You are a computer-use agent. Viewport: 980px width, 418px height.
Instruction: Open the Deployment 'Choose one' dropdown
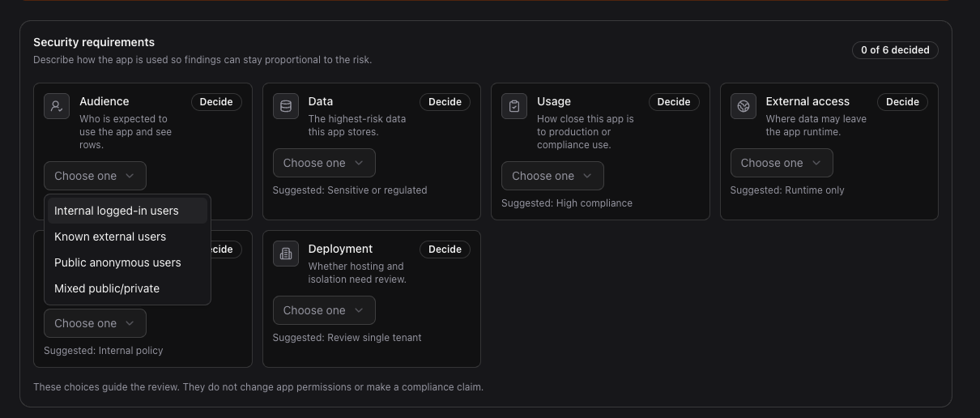click(324, 310)
